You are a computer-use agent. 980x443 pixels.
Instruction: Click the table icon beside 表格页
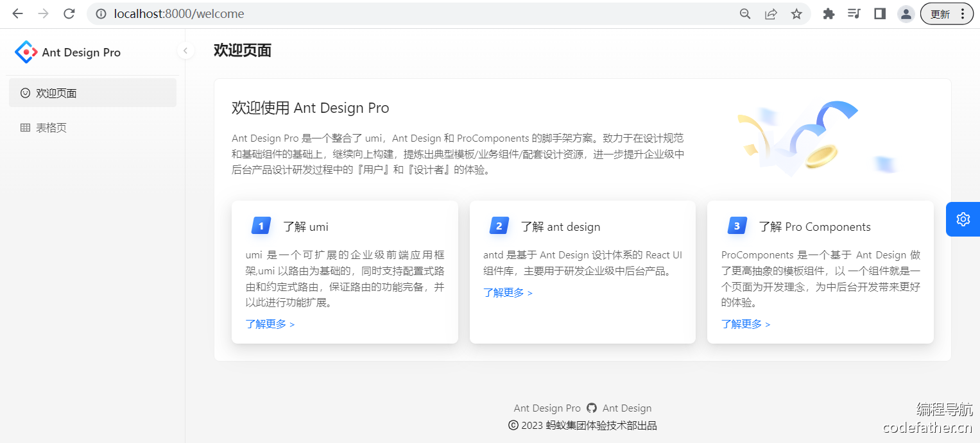tap(26, 128)
